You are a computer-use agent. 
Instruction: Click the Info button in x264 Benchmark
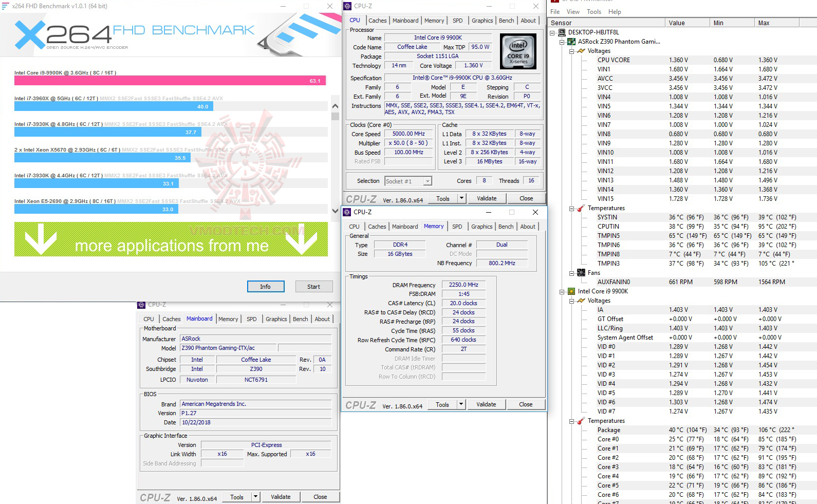pos(265,287)
